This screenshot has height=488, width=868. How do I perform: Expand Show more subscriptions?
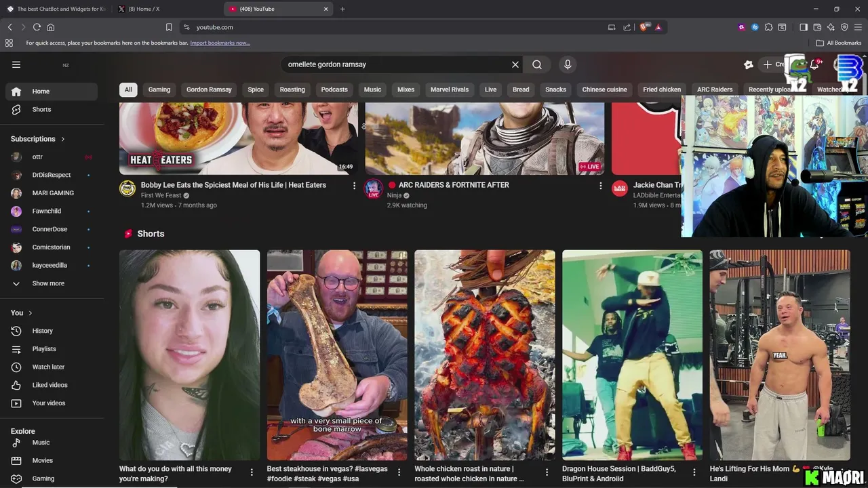[x=47, y=283]
